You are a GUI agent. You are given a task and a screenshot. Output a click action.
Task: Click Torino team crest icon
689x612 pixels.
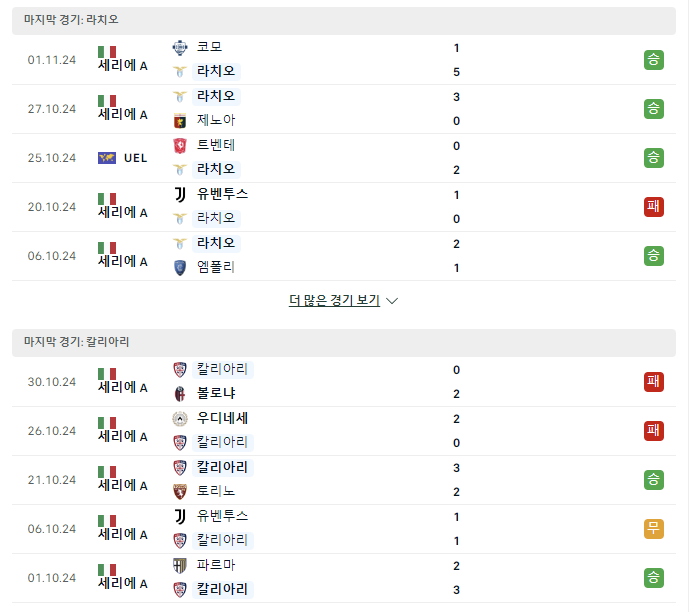click(x=180, y=492)
